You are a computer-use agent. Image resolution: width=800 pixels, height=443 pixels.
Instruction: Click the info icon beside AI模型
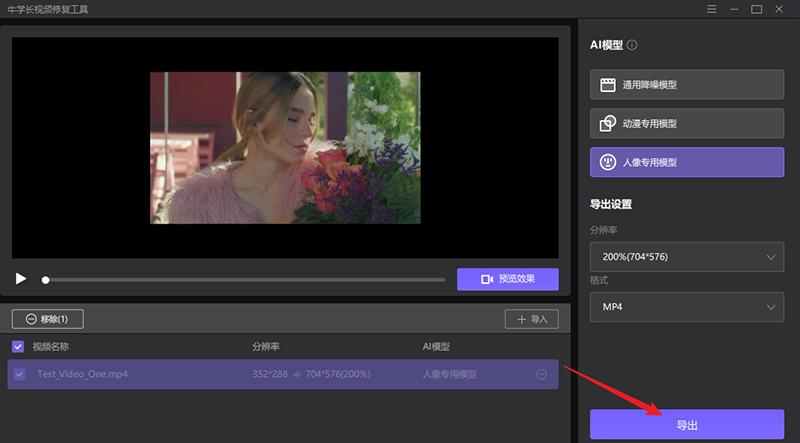[632, 45]
